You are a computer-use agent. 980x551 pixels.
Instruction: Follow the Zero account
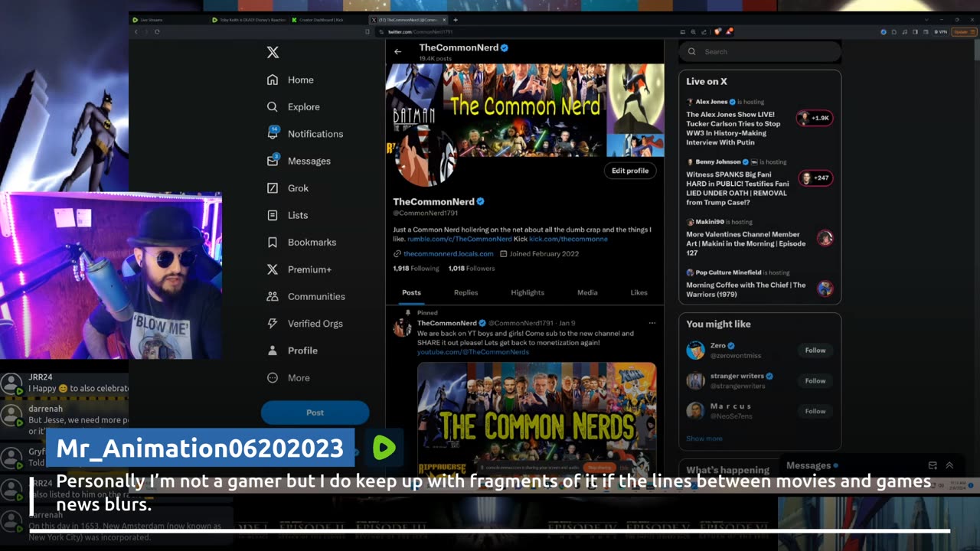click(x=815, y=350)
